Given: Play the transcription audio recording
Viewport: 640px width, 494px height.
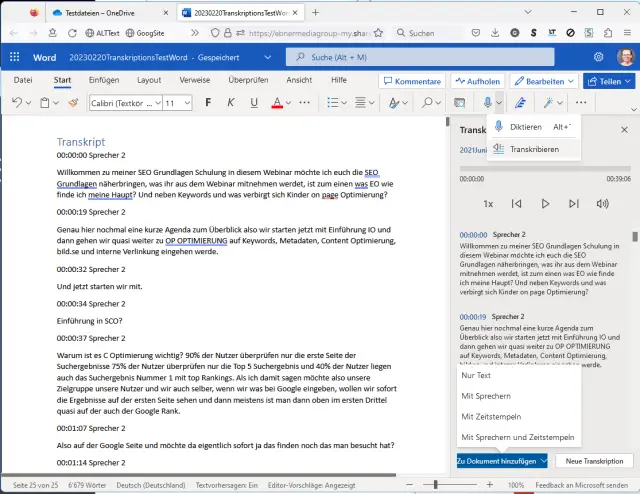Looking at the screenshot, I should coord(545,203).
